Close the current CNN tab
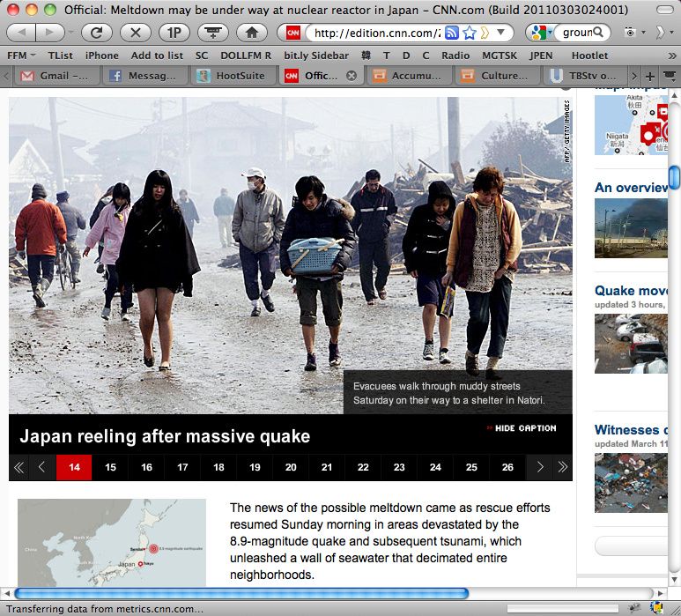This screenshot has width=681, height=616. [x=352, y=76]
